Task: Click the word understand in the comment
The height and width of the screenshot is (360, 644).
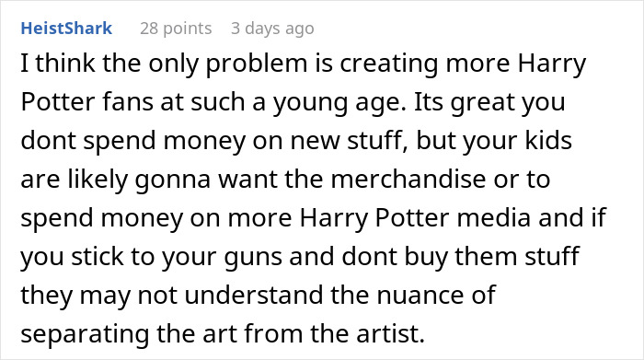Action: click(253, 295)
